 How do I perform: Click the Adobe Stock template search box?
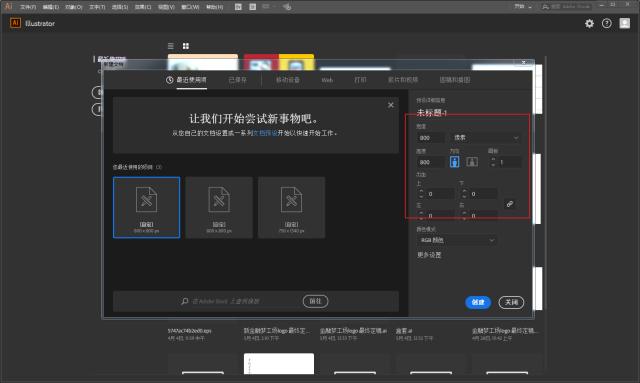coord(241,301)
